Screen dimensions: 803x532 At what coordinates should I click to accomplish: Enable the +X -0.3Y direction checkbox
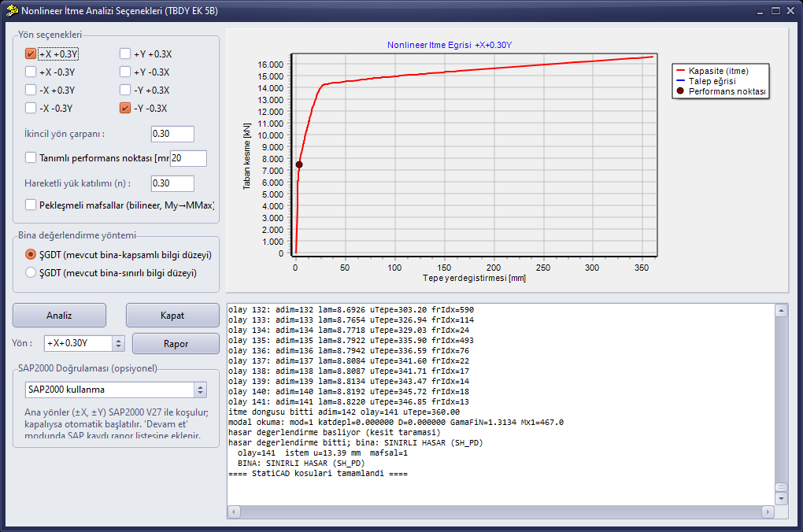[31, 72]
